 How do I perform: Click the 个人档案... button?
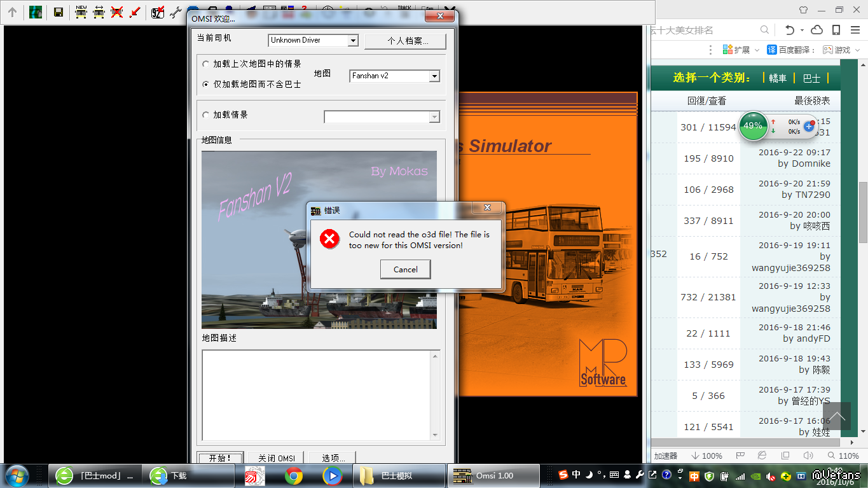[x=406, y=41]
